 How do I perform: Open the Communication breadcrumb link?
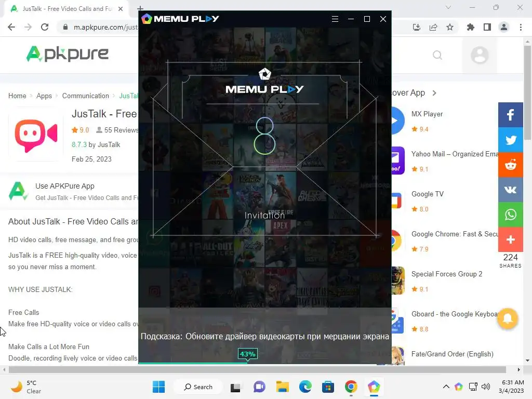coord(86,96)
